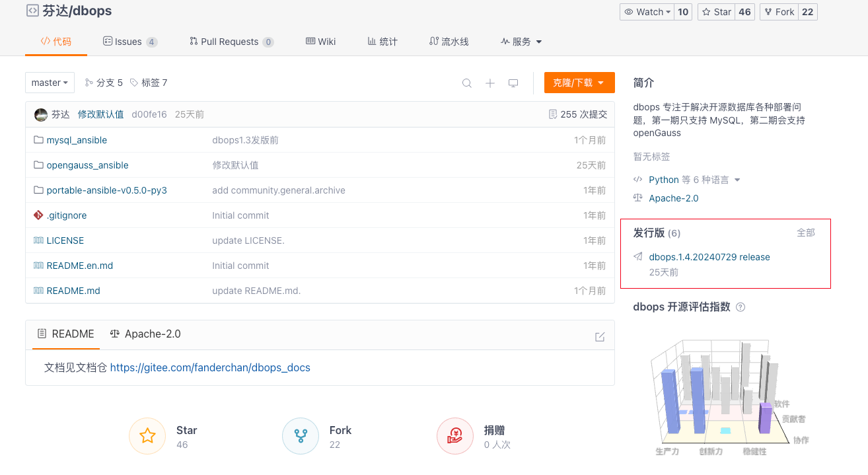Expand the 服务 menu
This screenshot has width=868, height=475.
(x=521, y=42)
